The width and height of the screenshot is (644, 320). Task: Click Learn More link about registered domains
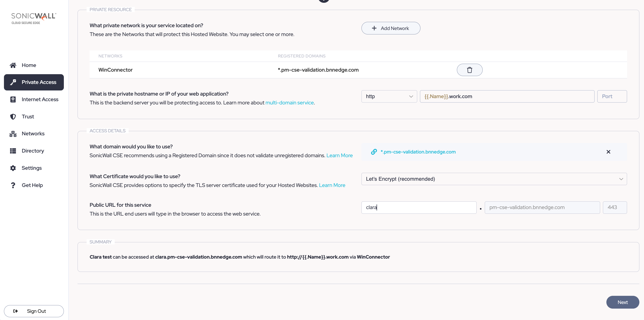tap(339, 156)
